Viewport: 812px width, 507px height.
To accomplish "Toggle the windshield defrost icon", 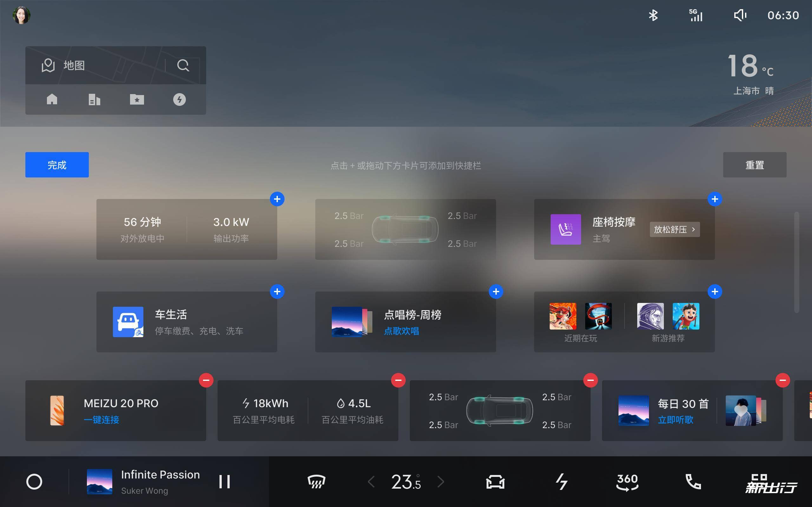I will (x=317, y=482).
